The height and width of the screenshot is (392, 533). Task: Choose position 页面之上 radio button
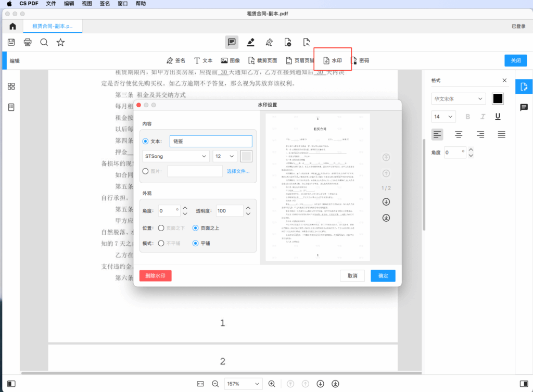click(196, 228)
